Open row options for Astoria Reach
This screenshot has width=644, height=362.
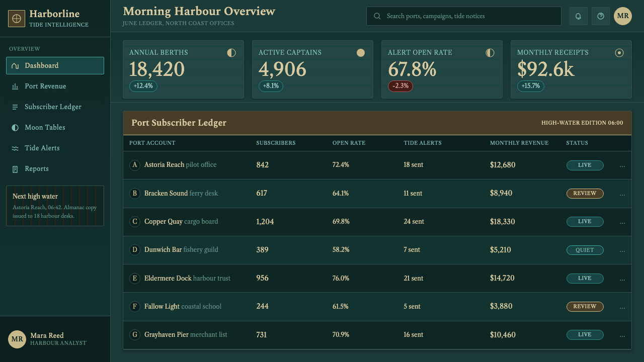pyautogui.click(x=622, y=165)
